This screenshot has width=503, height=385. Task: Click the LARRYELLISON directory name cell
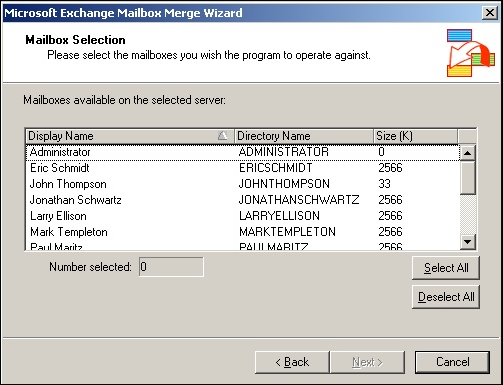pos(279,216)
